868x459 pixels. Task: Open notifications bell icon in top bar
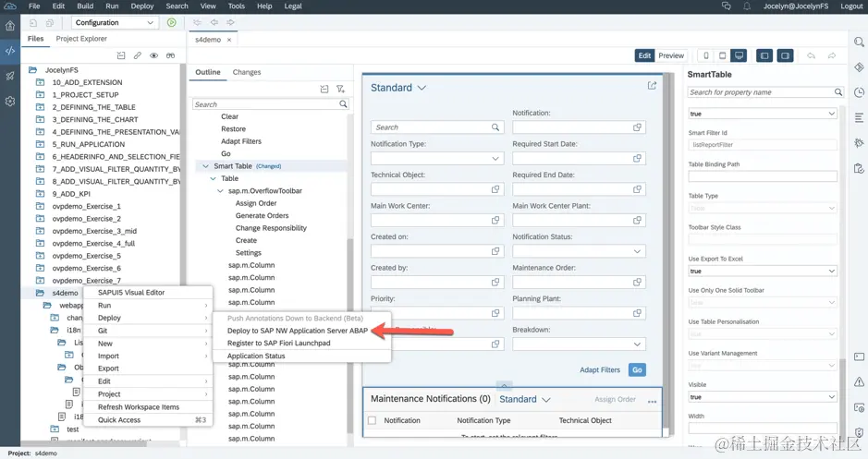click(747, 6)
